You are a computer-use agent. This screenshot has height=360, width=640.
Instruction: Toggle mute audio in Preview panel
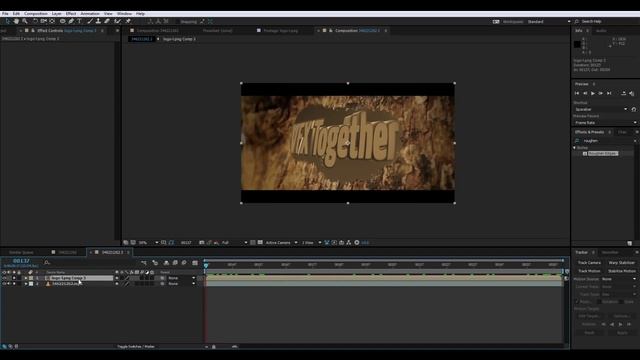632,93
